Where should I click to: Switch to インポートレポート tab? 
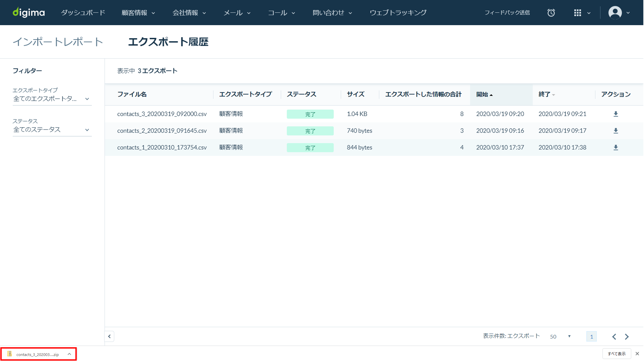click(x=58, y=42)
